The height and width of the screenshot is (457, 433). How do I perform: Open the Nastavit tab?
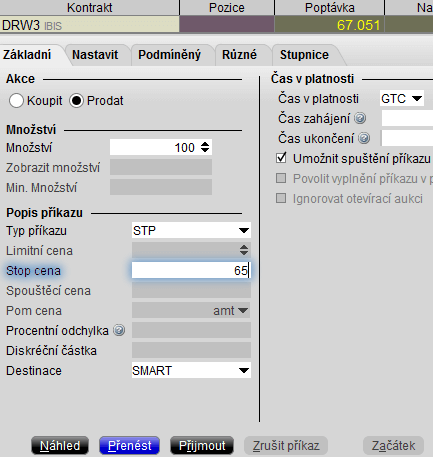click(95, 55)
